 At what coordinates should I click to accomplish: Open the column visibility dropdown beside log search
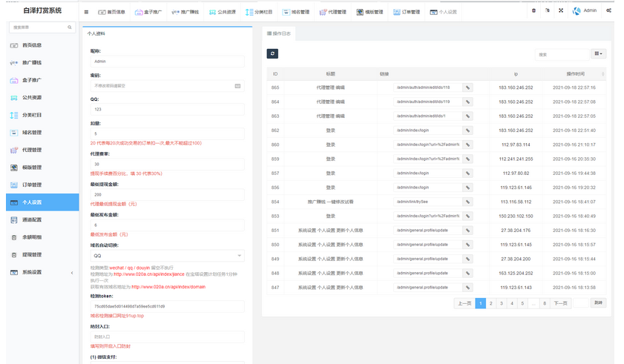[598, 53]
